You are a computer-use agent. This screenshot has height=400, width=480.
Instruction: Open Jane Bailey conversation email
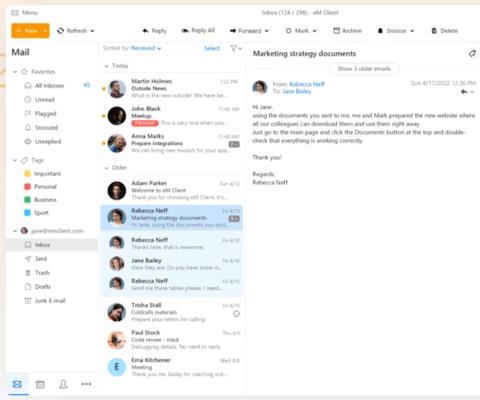click(171, 264)
